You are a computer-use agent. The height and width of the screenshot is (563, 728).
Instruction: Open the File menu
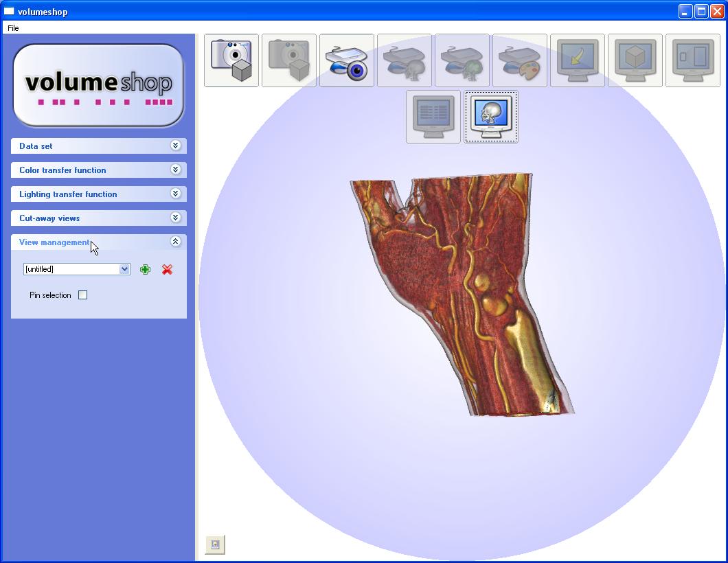(x=13, y=28)
